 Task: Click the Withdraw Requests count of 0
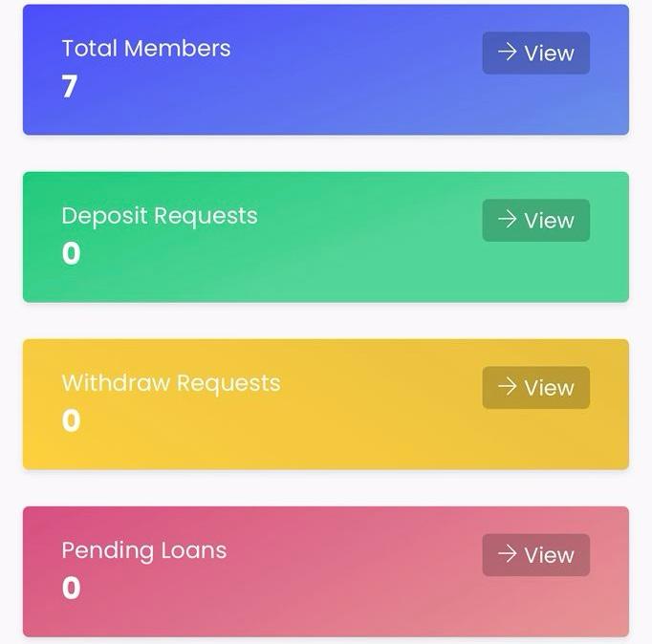[x=71, y=421]
